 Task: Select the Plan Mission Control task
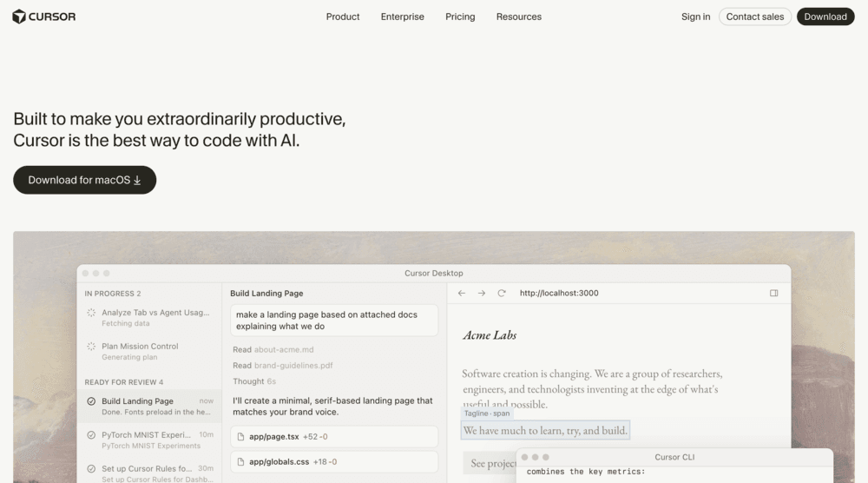pyautogui.click(x=149, y=351)
